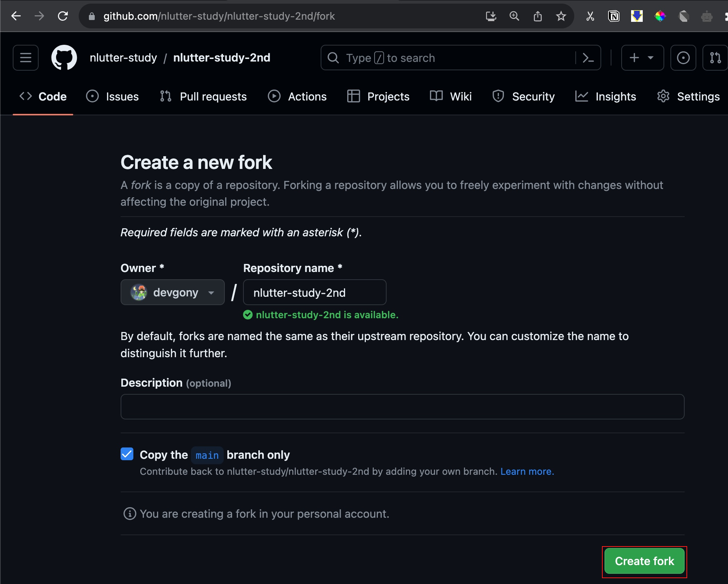Image resolution: width=728 pixels, height=584 pixels.
Task: Open pull requests icon in header
Action: pos(715,58)
